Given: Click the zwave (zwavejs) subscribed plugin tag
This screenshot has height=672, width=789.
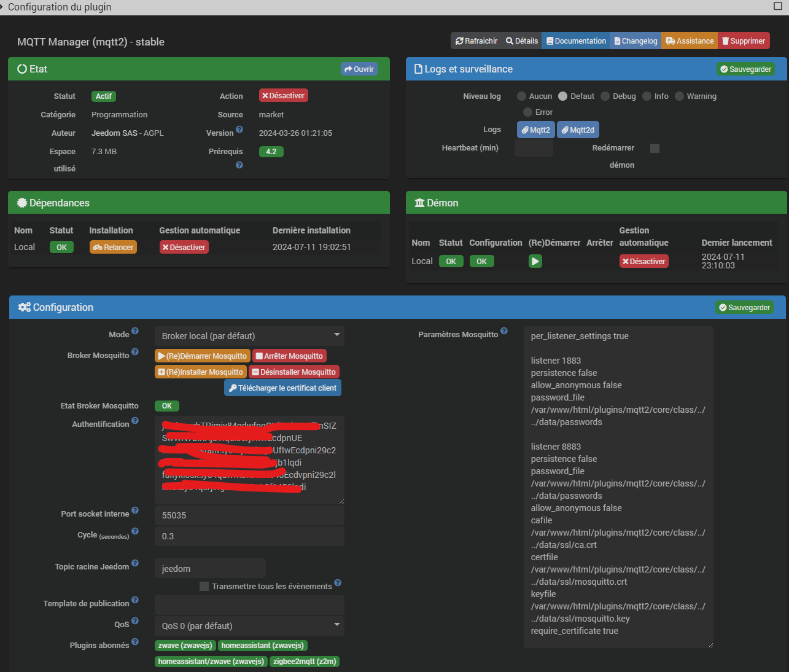Looking at the screenshot, I should pos(185,646).
